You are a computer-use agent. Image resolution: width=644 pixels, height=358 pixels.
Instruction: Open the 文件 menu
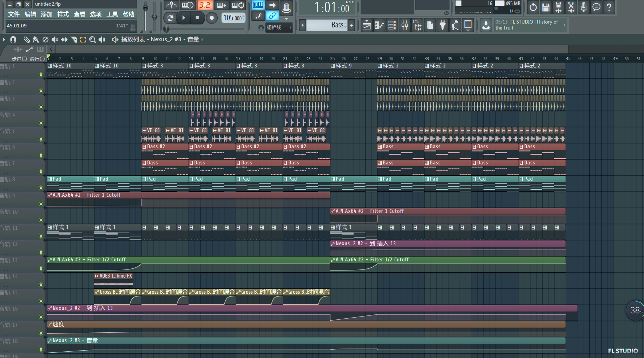(14, 14)
